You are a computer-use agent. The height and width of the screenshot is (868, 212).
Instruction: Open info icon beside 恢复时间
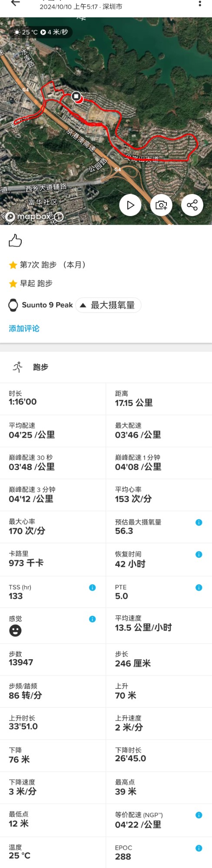click(x=199, y=555)
